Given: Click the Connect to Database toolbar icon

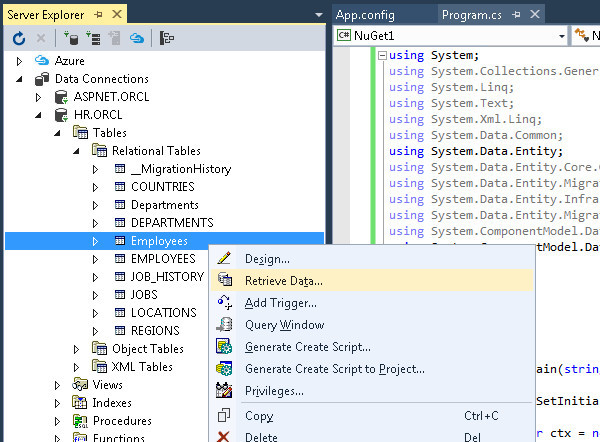Looking at the screenshot, I should click(73, 37).
